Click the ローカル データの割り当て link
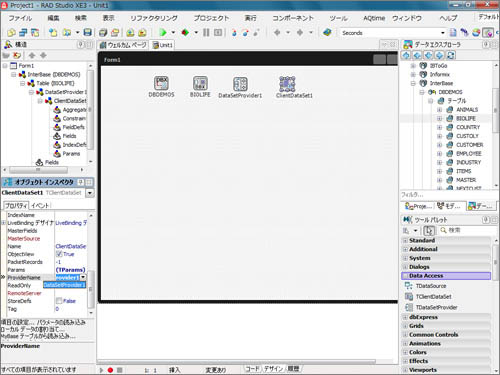This screenshot has width=500, height=375. (x=33, y=329)
